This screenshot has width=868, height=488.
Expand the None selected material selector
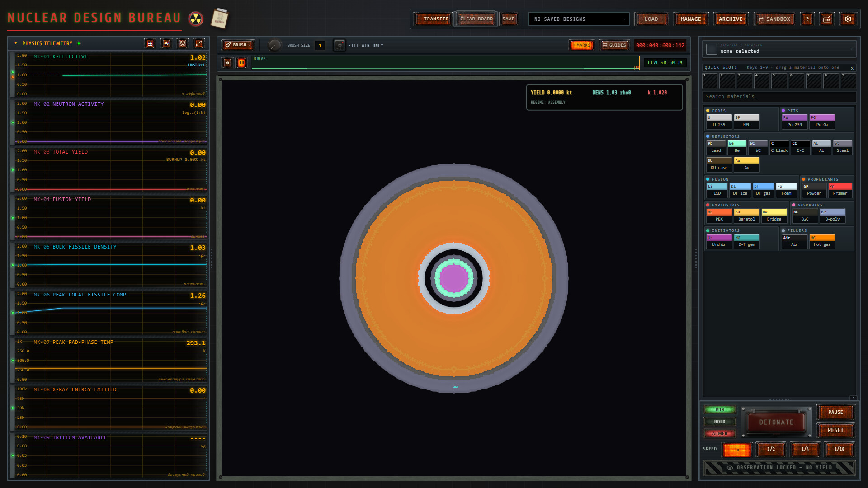779,49
